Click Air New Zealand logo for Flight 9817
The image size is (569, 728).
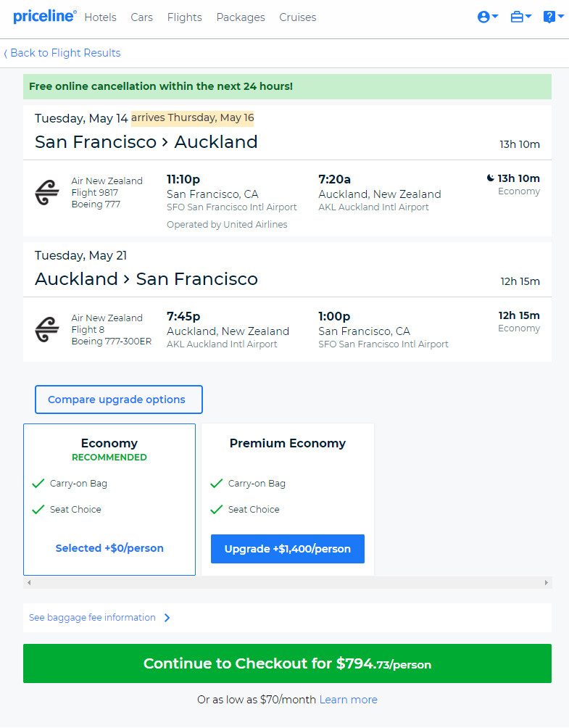click(x=47, y=192)
